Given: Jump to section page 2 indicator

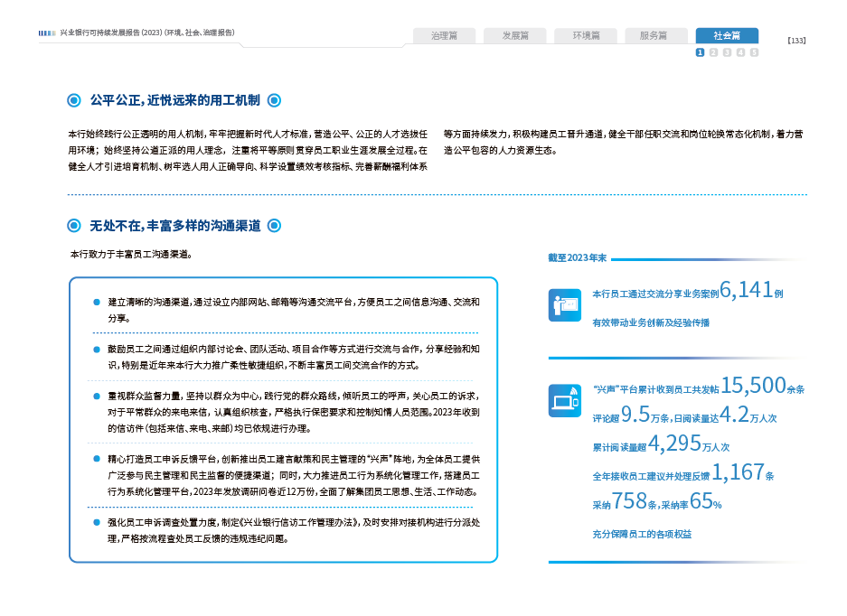Looking at the screenshot, I should [713, 52].
